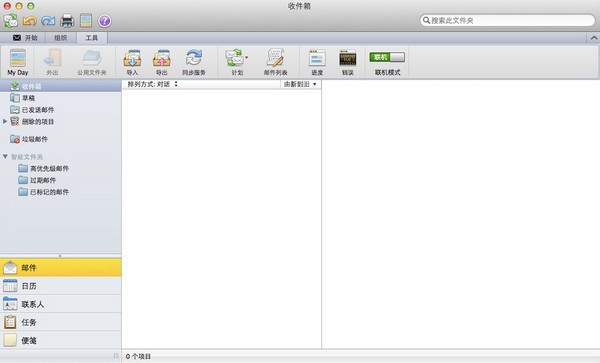Switch to the 开始 tab

pos(25,37)
